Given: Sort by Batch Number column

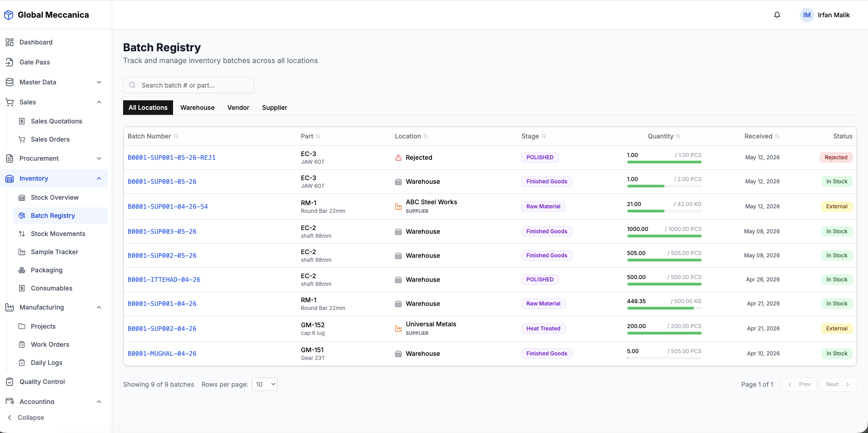Looking at the screenshot, I should click(x=153, y=136).
